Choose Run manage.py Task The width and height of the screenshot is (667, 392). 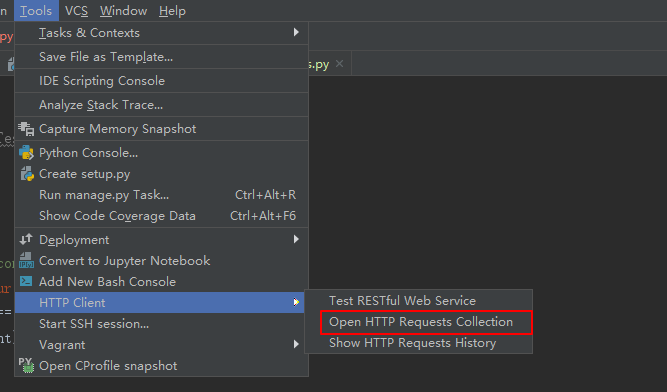[x=162, y=195]
